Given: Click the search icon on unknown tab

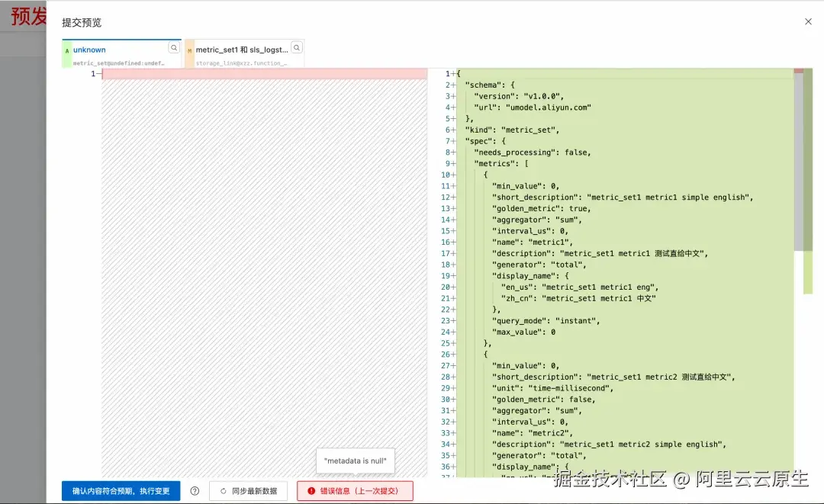Looking at the screenshot, I should click(x=174, y=48).
